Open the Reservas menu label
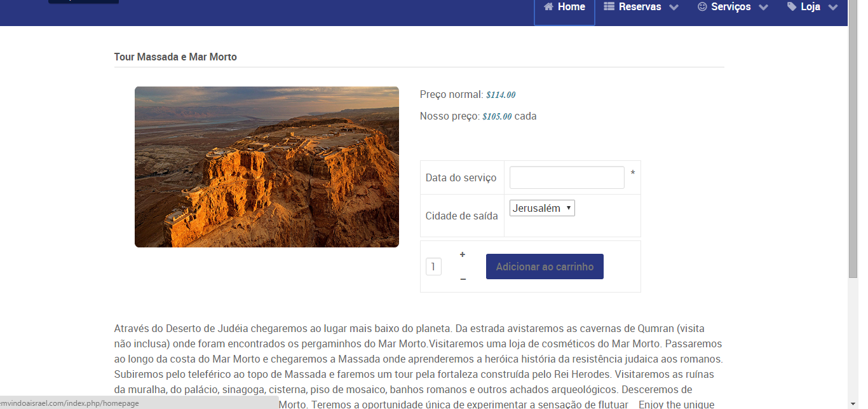The width and height of the screenshot is (868, 409). [x=640, y=7]
